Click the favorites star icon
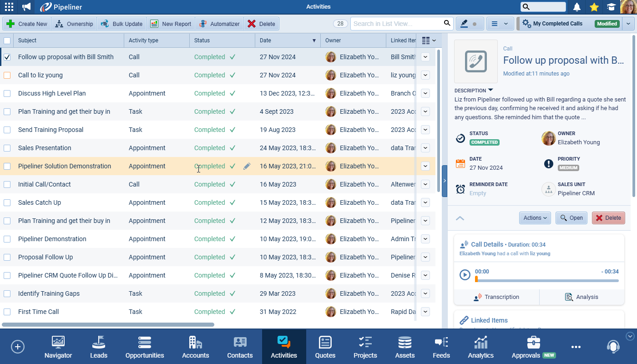This screenshot has width=637, height=364. coord(594,7)
